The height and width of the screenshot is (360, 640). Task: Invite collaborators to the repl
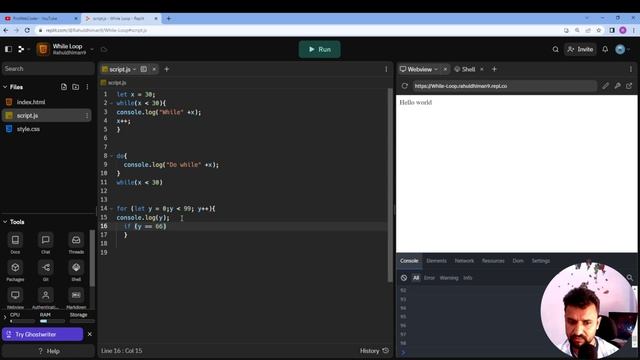click(580, 49)
